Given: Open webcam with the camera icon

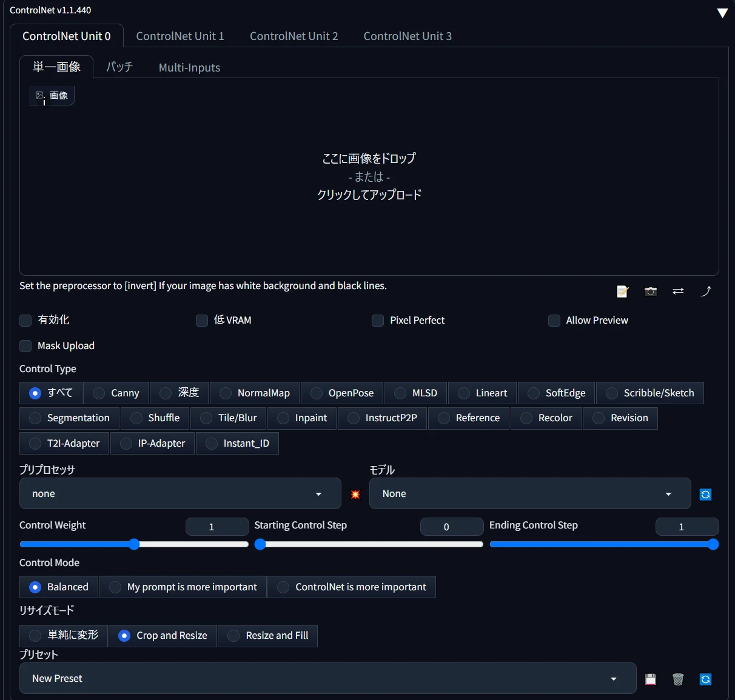Looking at the screenshot, I should coord(651,292).
